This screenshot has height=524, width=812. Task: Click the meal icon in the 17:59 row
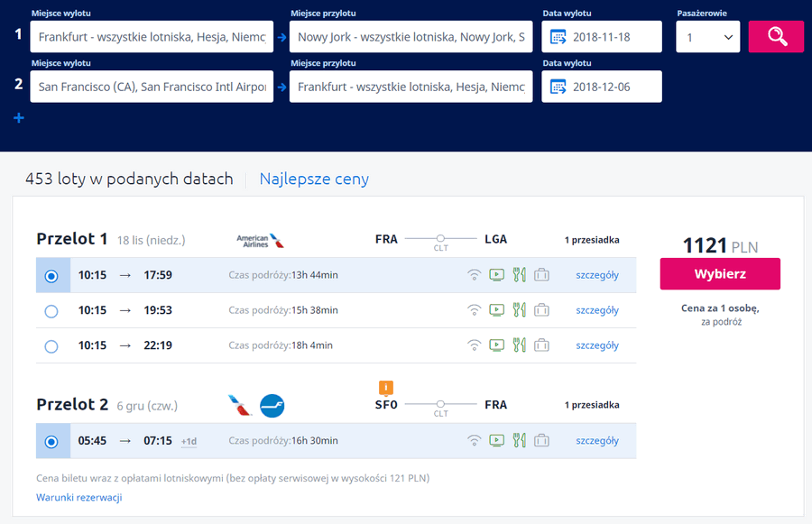click(520, 275)
